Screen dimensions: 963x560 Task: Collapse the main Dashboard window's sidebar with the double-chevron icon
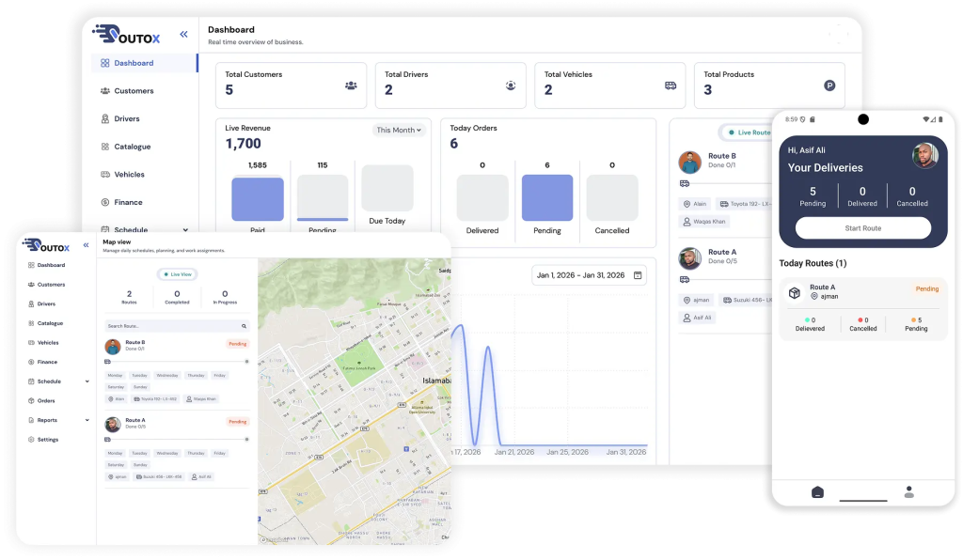coord(183,34)
